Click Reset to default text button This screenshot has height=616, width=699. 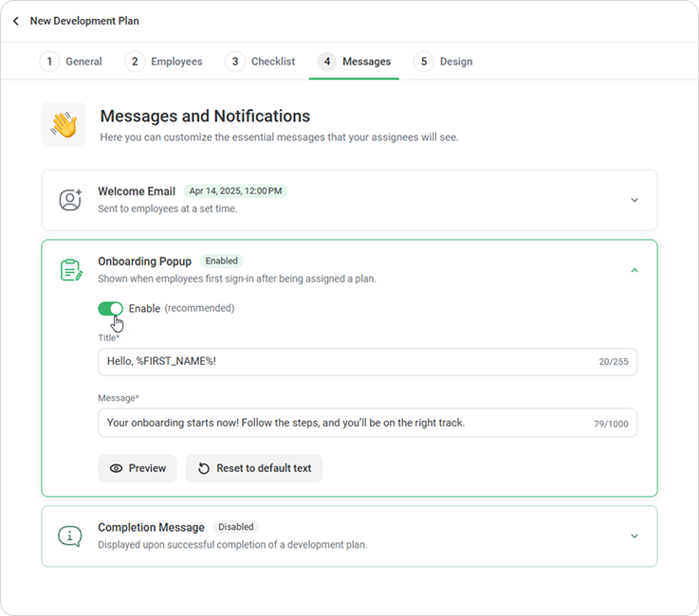pyautogui.click(x=254, y=468)
